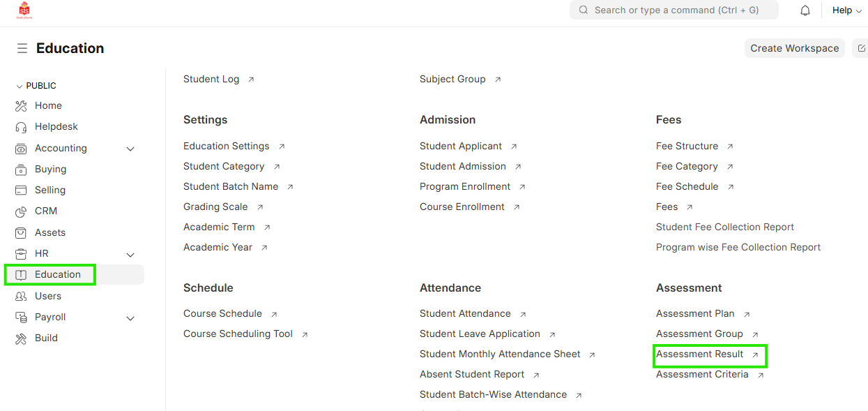Click the search or command input field
The width and height of the screenshot is (868, 411).
tap(673, 10)
